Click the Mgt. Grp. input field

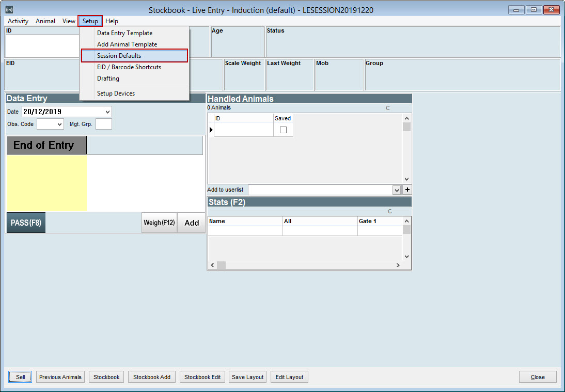pos(104,124)
